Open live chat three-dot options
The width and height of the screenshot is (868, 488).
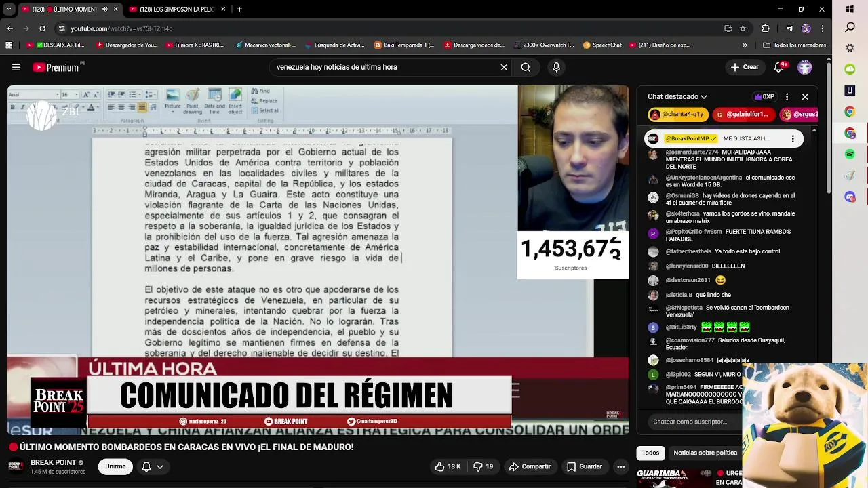(787, 96)
